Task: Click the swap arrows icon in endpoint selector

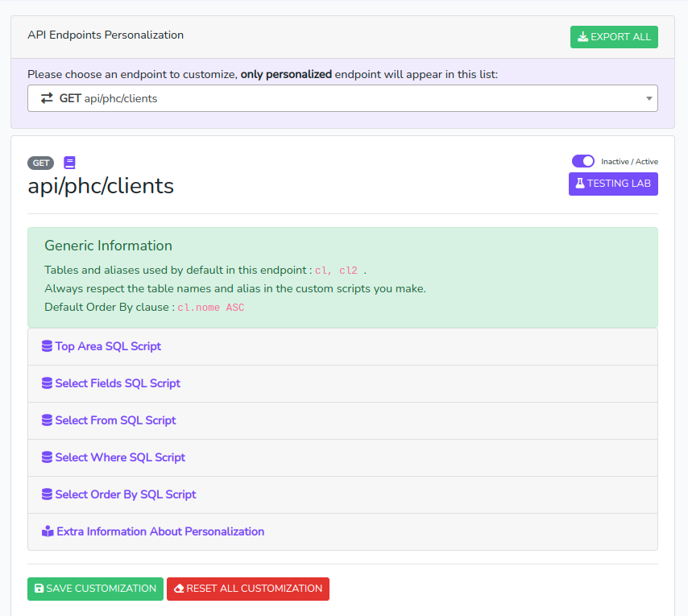Action: coord(48,98)
